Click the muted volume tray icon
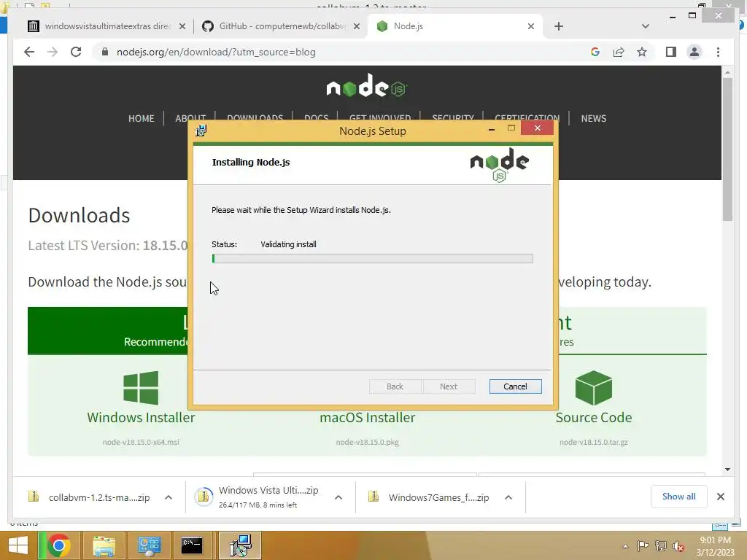The image size is (747, 560). 678,546
